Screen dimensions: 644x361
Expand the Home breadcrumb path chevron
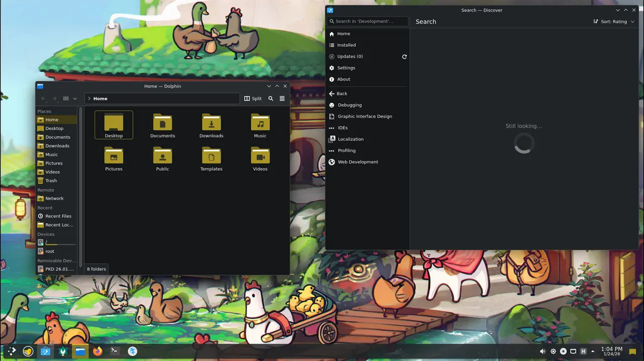coord(89,99)
